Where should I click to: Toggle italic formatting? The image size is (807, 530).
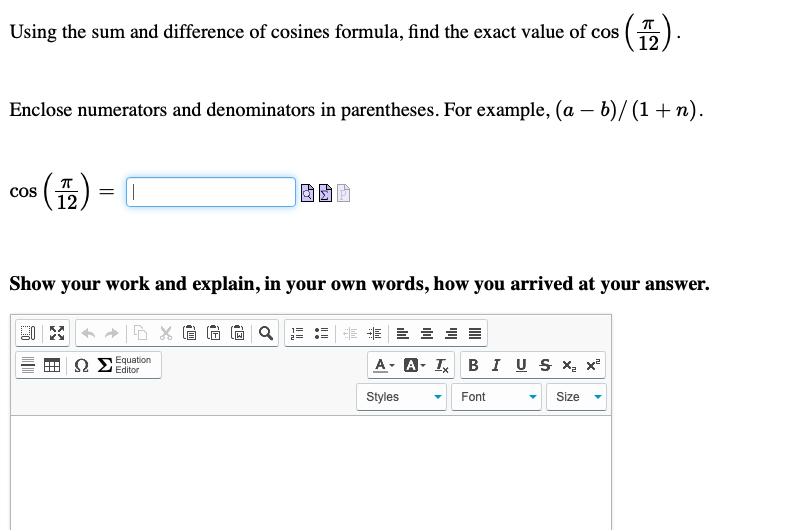[496, 365]
